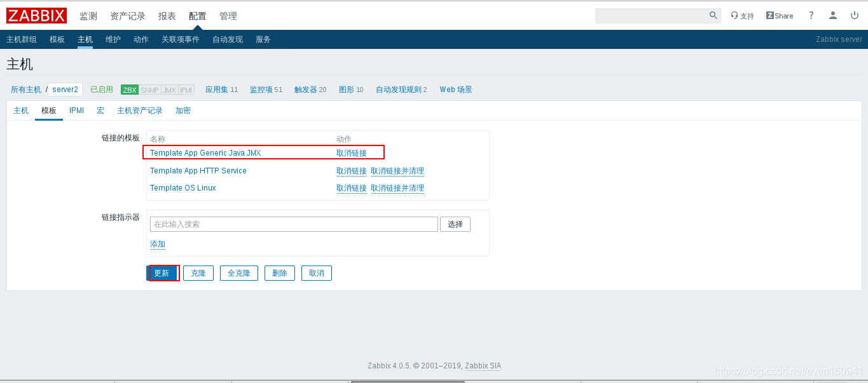Click the IPMI availability badge
The width and height of the screenshot is (868, 383).
pos(186,90)
